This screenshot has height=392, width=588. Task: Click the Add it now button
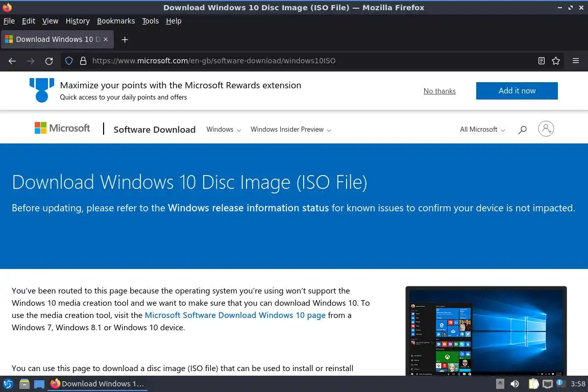coord(517,91)
